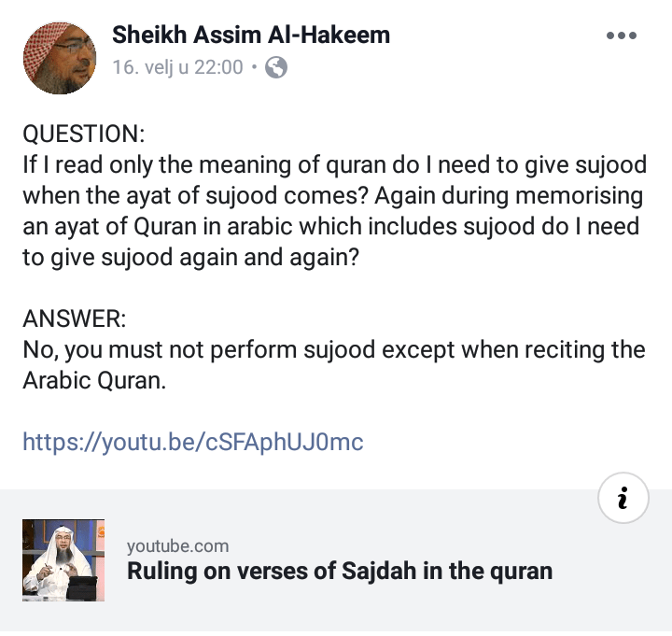672x636 pixels.
Task: Click the line 'to give sujood again and again?'
Action: click(x=190, y=258)
